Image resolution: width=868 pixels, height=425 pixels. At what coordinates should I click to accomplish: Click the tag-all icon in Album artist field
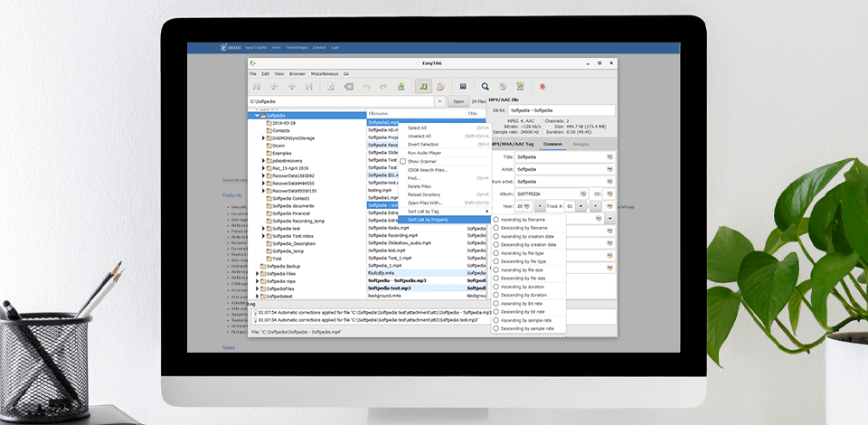coord(609,182)
